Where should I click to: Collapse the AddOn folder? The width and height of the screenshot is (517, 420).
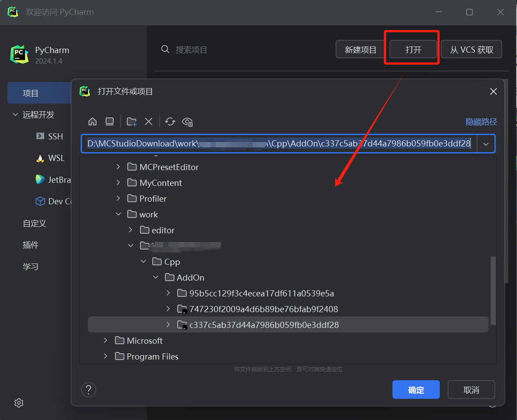pyautogui.click(x=156, y=277)
